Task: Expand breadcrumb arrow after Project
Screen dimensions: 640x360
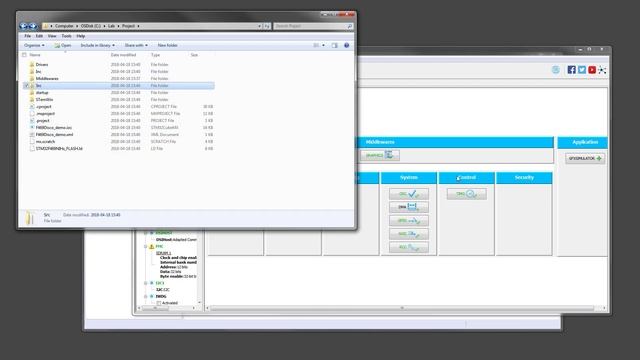Action: [138, 26]
